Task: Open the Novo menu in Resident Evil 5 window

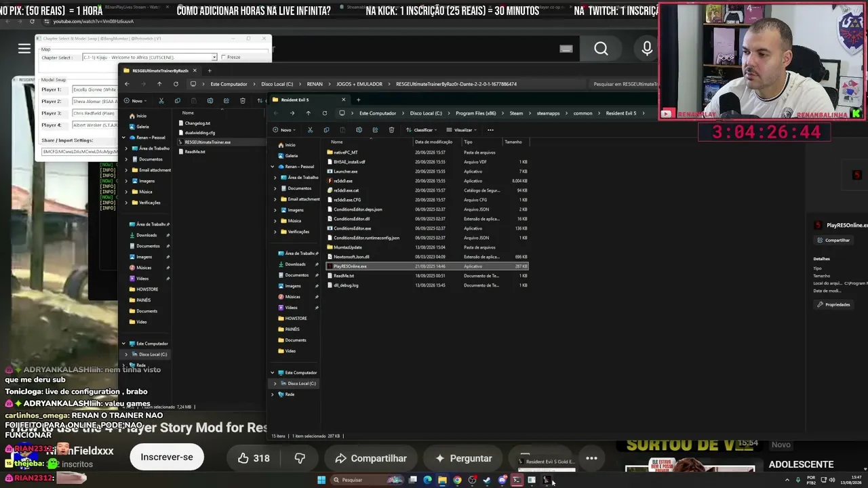Action: click(x=285, y=130)
